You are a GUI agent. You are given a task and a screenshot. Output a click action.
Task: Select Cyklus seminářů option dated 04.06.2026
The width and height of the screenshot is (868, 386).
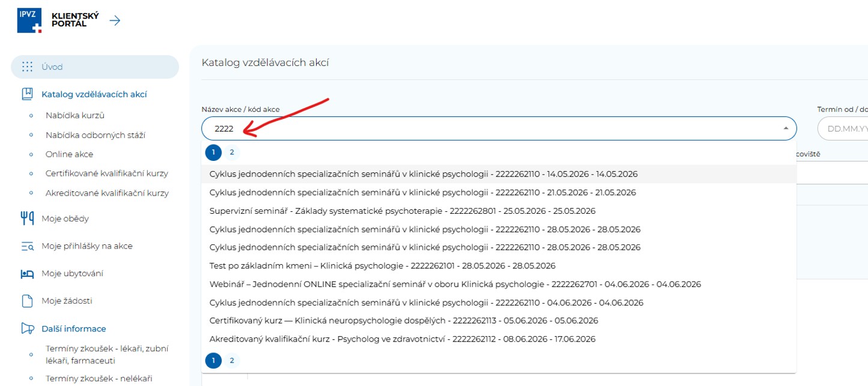(499, 303)
